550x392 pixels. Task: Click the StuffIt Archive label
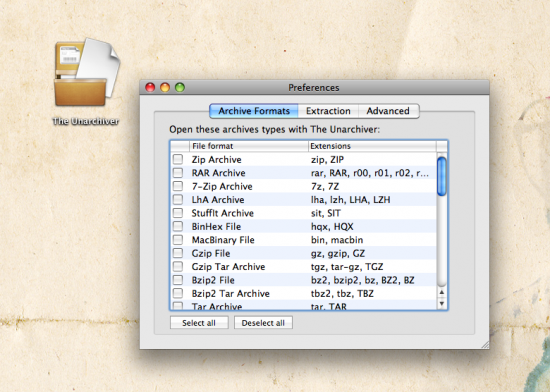222,213
